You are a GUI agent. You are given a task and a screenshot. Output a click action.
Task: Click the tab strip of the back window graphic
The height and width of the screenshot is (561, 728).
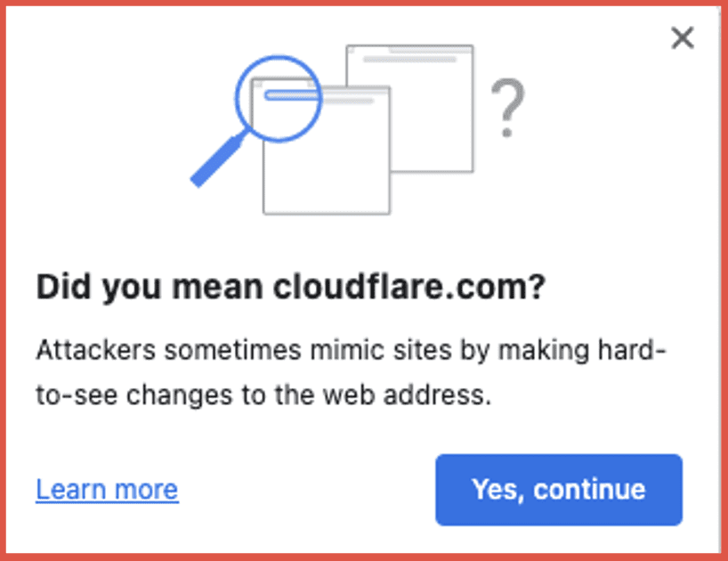click(x=410, y=49)
